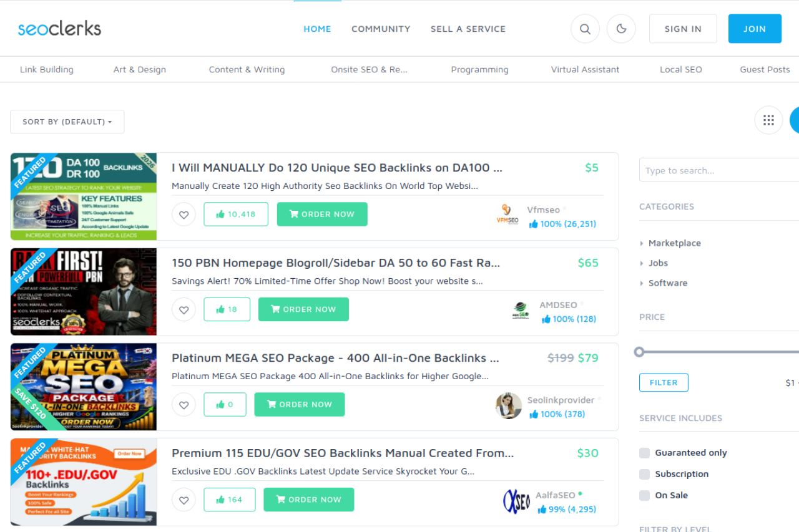The image size is (799, 532).
Task: Expand the Marketplace category
Action: pyautogui.click(x=675, y=243)
